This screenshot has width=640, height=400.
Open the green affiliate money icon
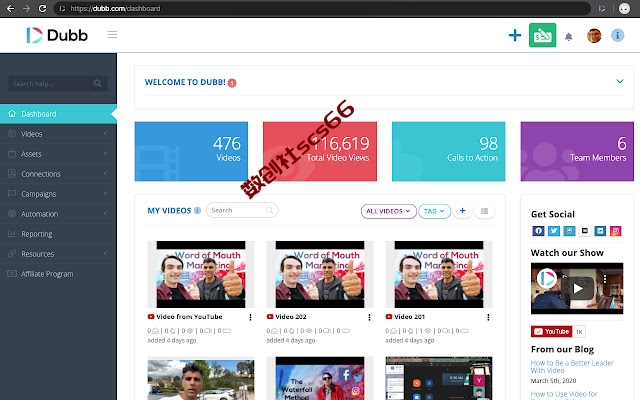click(542, 35)
